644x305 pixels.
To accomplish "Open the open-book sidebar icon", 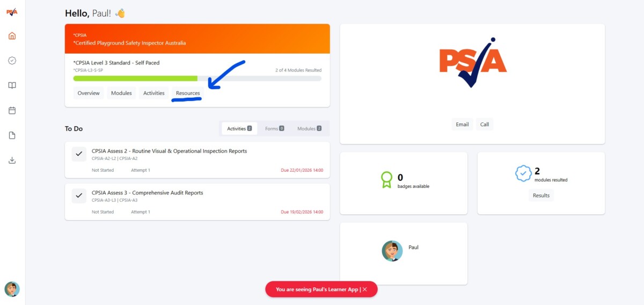I will [12, 85].
